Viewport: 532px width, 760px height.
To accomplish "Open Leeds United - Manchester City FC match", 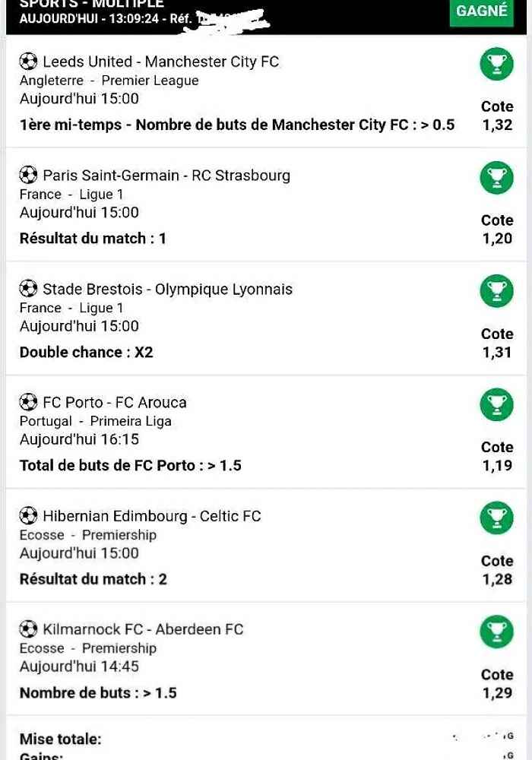I will [161, 62].
